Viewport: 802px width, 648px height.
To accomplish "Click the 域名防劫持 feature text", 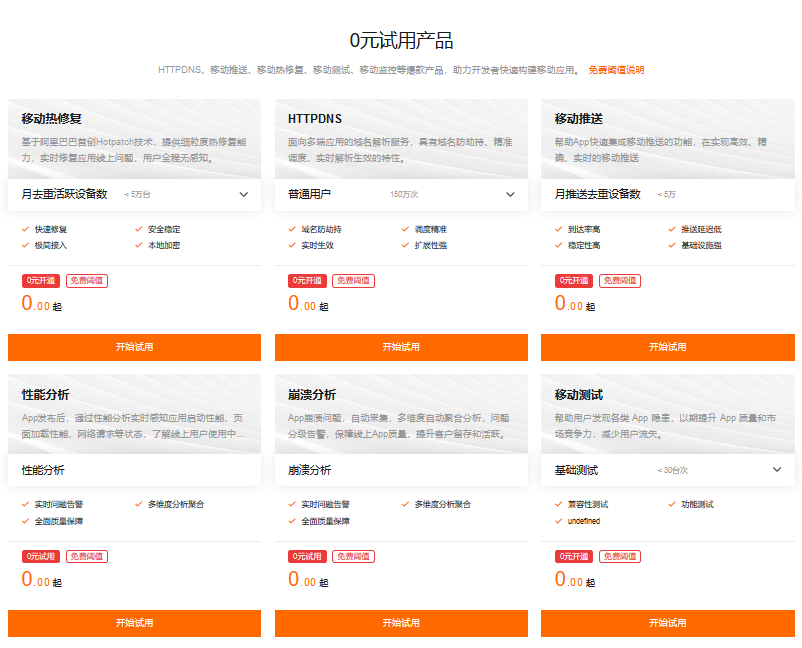I will click(321, 229).
